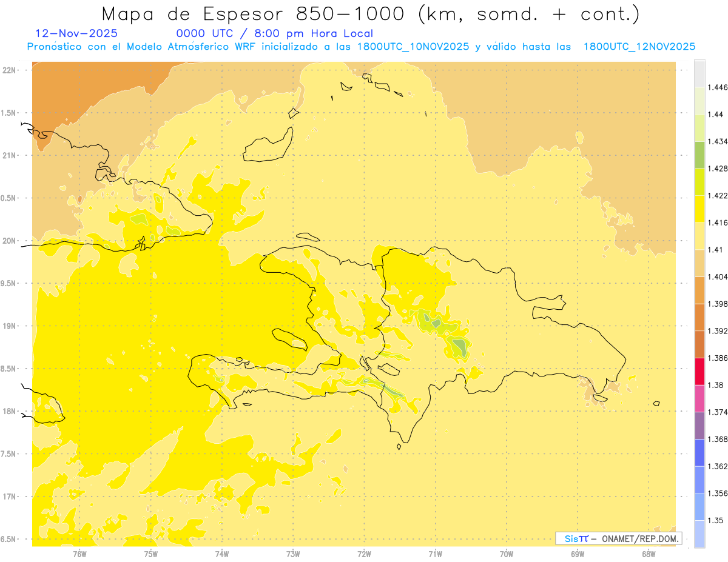Click the 17N latitude axis label
Viewport: 728px width, 562px height.
point(10,497)
